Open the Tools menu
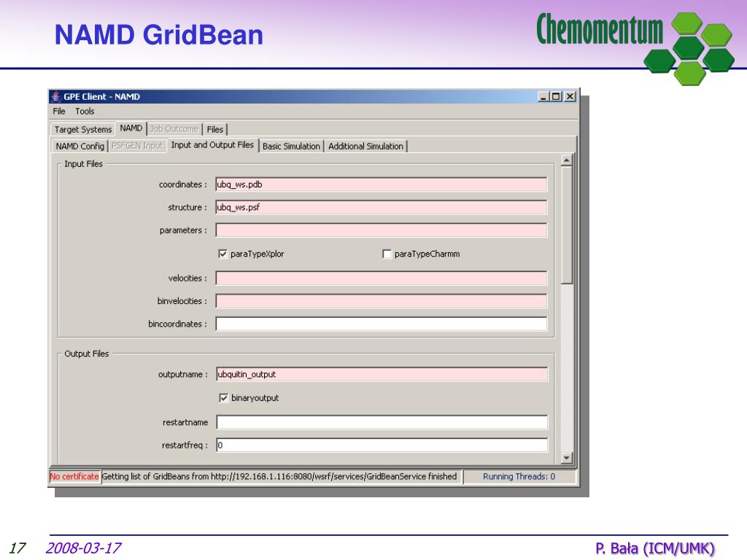Screen dimensions: 747x560 (85, 111)
